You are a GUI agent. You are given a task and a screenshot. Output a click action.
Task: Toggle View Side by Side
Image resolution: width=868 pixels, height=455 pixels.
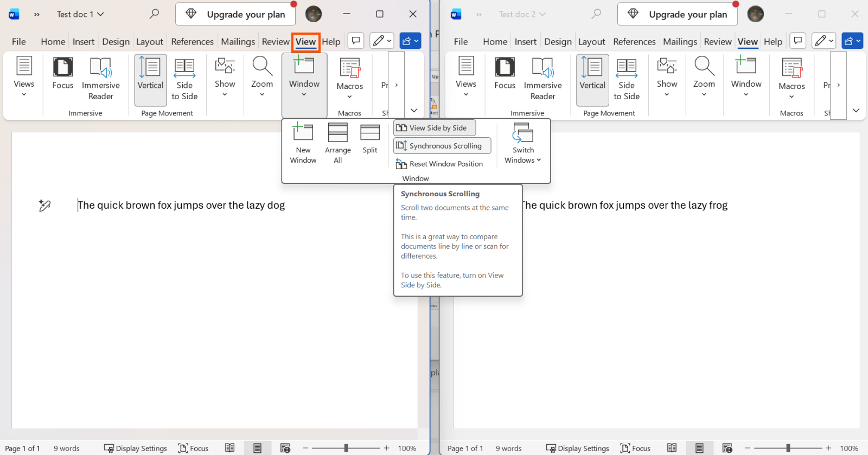pyautogui.click(x=435, y=128)
